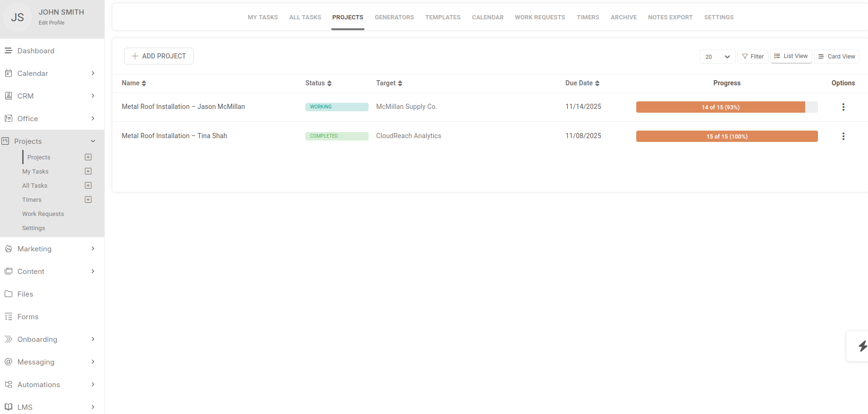
Task: Click the 14 of 15 progress bar
Action: click(x=720, y=107)
